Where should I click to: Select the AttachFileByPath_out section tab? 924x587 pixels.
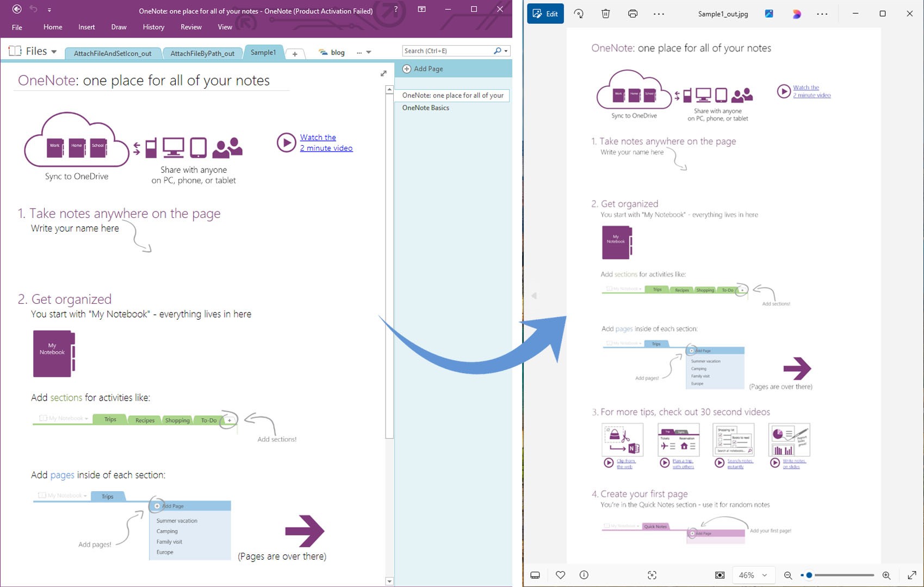[x=202, y=53]
